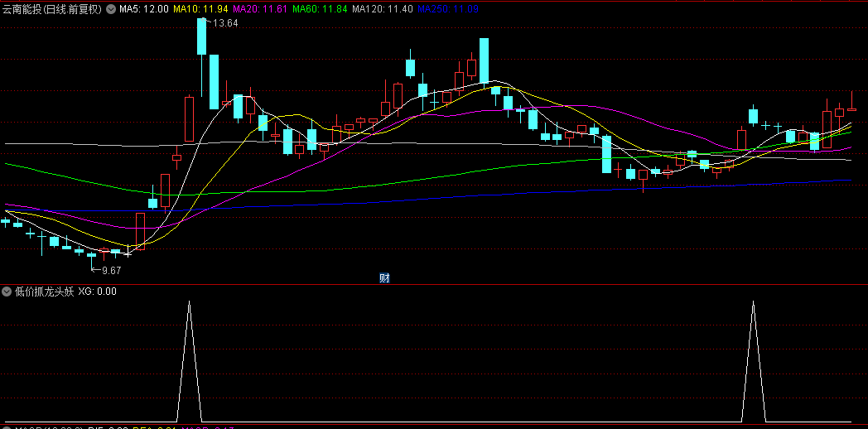The image size is (868, 429).
Task: Select the MA20: 11.61 label
Action: (x=260, y=9)
